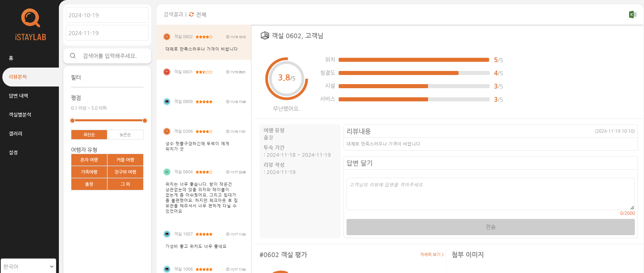The height and width of the screenshot is (273, 644).
Task: Click the face icon for 객실 1007
Action: point(167,234)
